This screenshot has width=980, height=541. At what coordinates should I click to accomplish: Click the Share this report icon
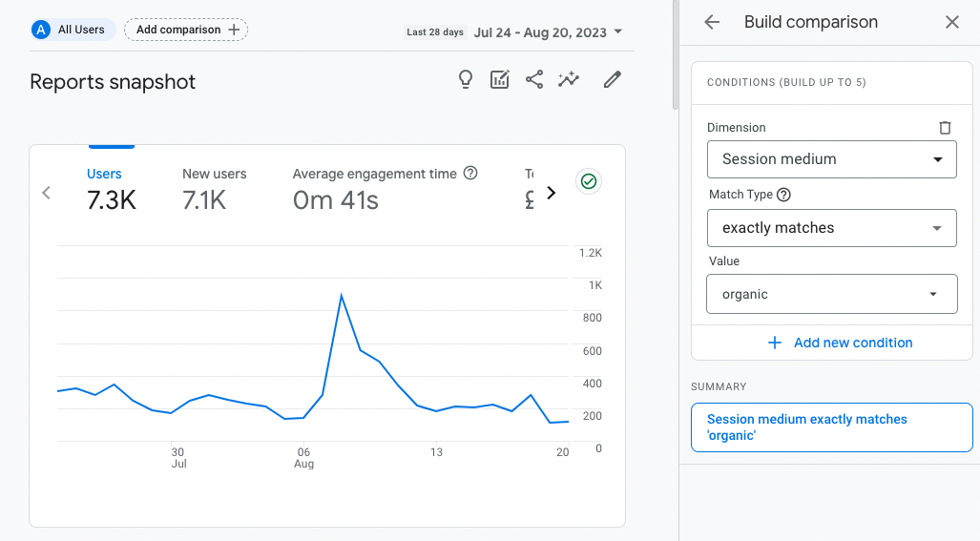click(534, 80)
